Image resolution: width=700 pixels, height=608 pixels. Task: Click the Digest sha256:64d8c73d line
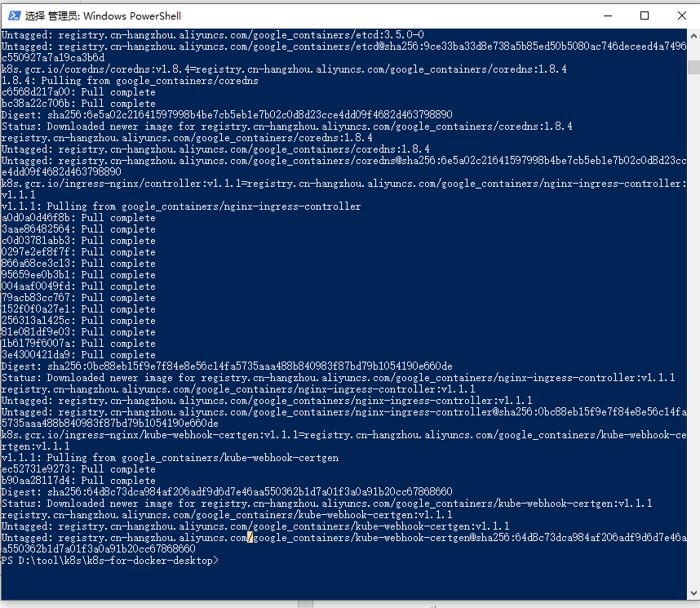227,492
